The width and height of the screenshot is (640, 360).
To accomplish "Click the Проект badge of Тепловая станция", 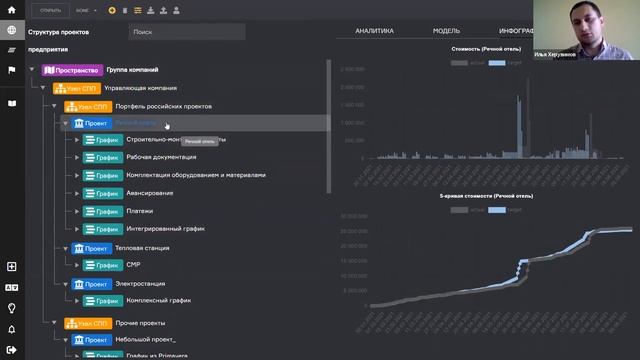I will pos(91,248).
